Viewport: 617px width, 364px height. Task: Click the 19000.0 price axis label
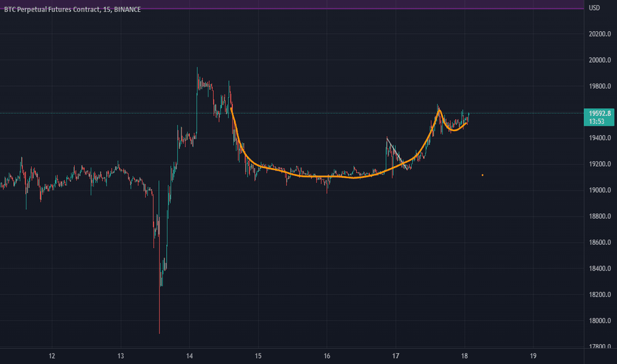point(600,191)
